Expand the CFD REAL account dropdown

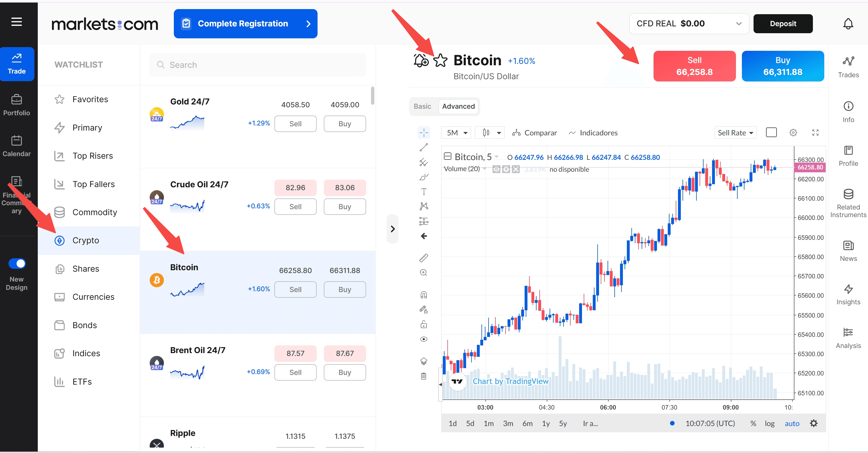point(689,24)
